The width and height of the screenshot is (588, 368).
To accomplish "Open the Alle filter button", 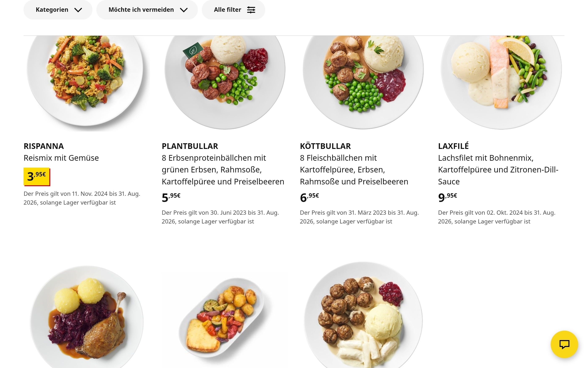I will 233,10.
